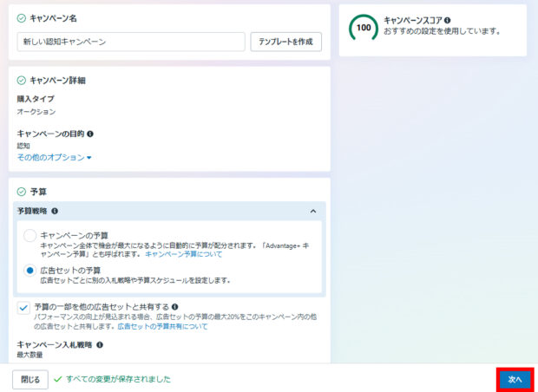Click the オークション purchase type value
Screen dimensions: 538x392
36,112
